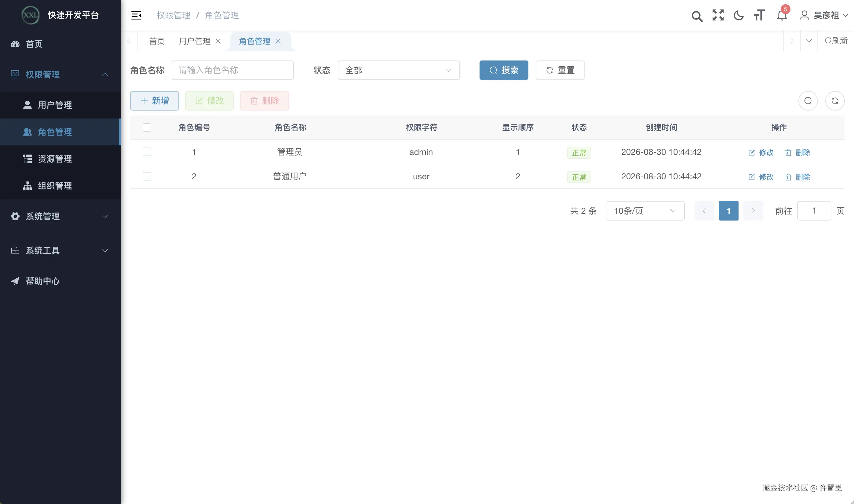Click the user avatar icon beside 吴彦祖

[x=804, y=15]
